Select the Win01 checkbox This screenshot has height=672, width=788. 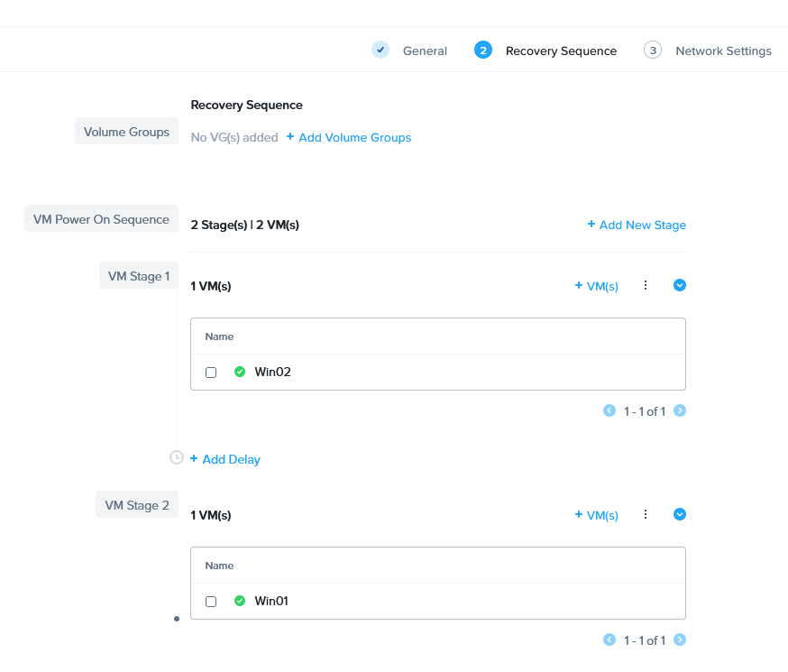[211, 602]
